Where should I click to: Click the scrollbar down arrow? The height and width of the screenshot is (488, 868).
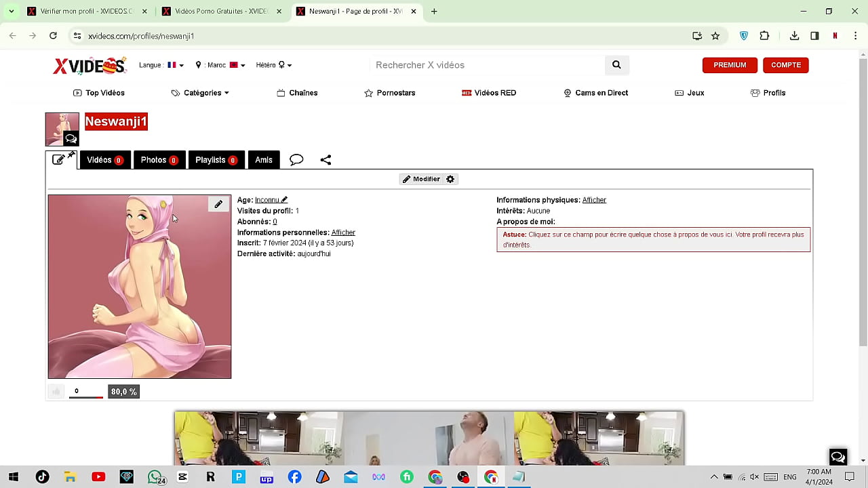862,460
